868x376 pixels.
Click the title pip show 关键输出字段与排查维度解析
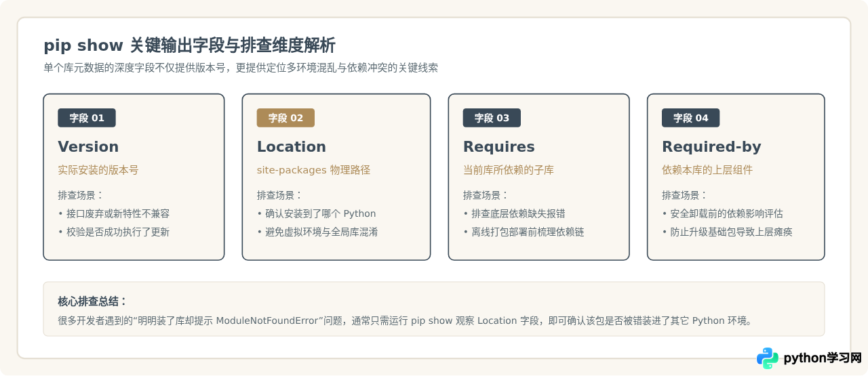189,45
